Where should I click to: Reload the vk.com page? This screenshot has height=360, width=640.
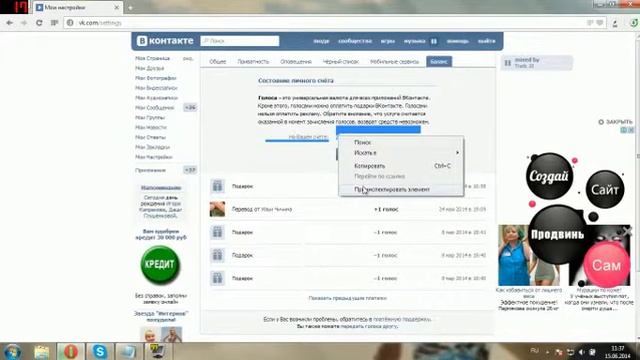point(39,23)
